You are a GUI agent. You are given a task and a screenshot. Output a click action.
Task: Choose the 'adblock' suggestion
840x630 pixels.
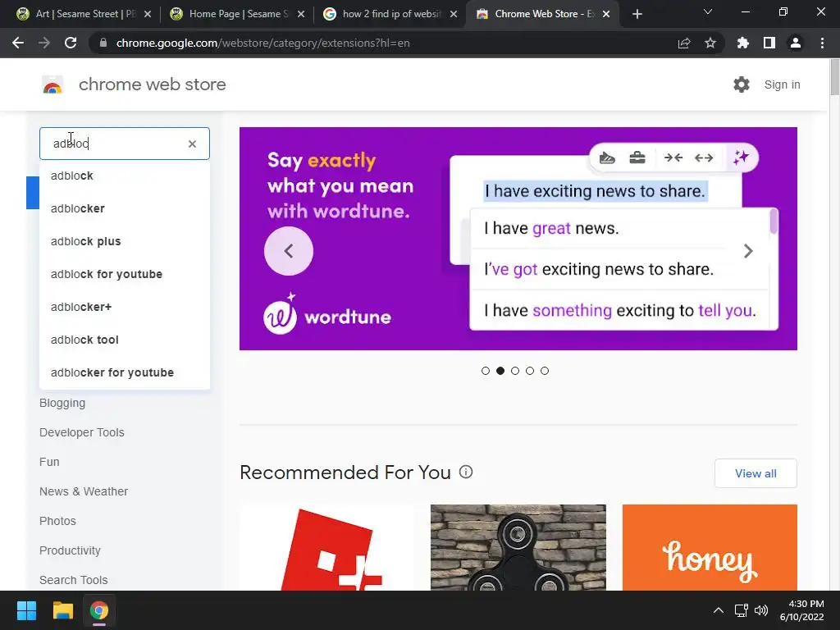click(125, 176)
